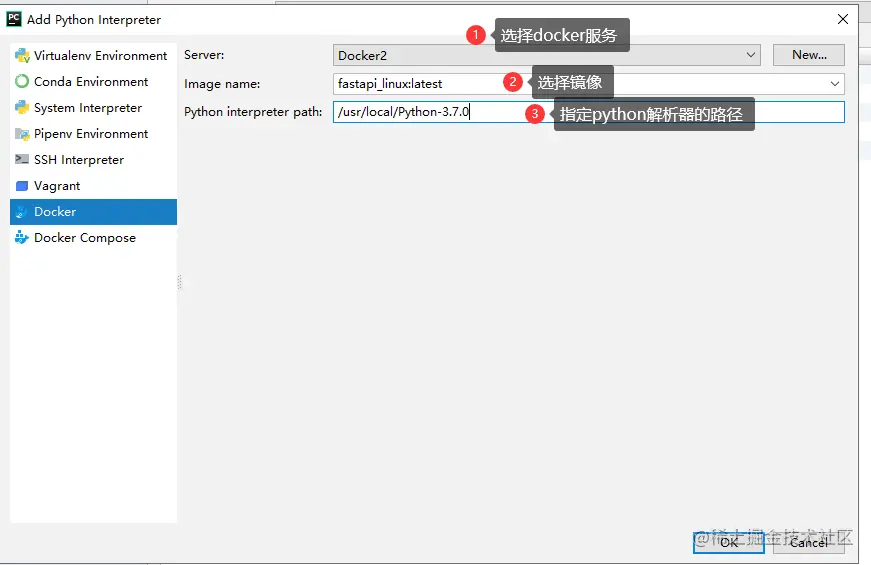Click the PyCharm logo in the title bar
This screenshot has height=565, width=871.
[13, 19]
